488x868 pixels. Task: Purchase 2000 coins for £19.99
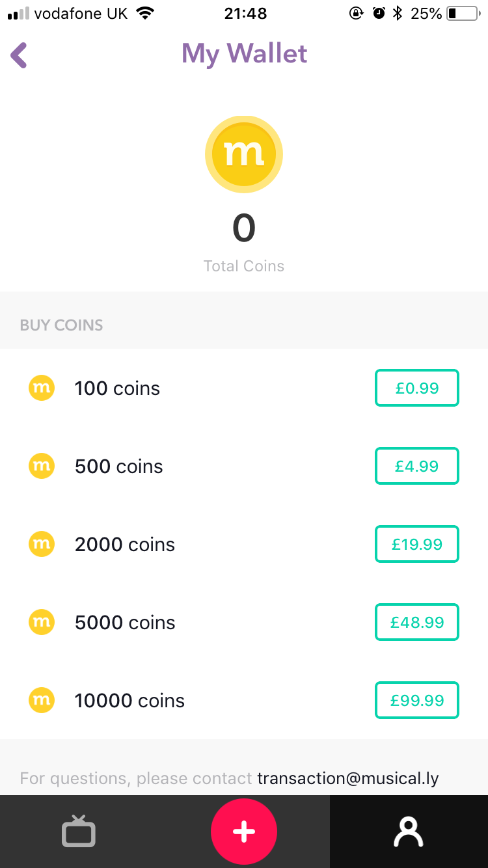point(417,544)
